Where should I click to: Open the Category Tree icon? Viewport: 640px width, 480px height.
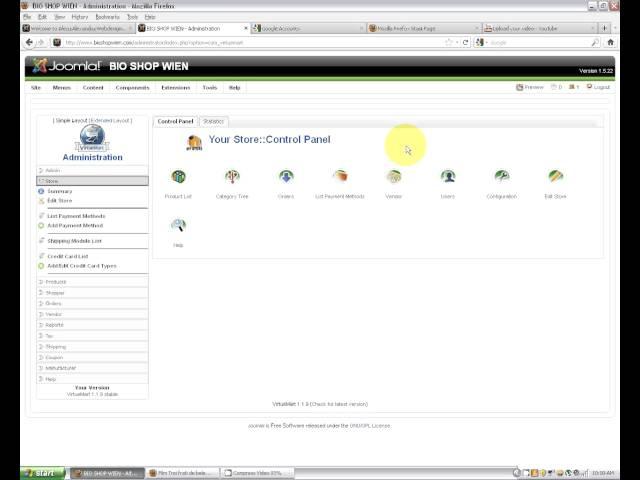click(232, 176)
